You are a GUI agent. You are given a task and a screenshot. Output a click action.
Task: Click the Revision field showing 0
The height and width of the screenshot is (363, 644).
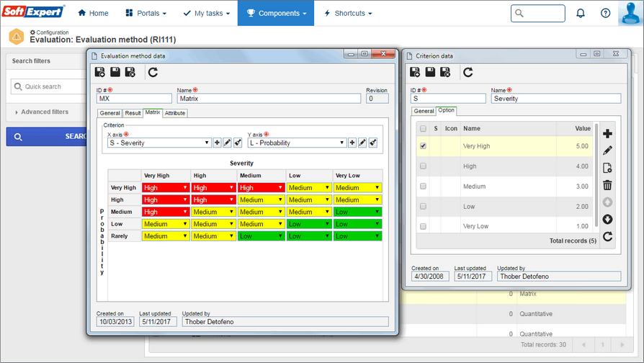click(377, 99)
